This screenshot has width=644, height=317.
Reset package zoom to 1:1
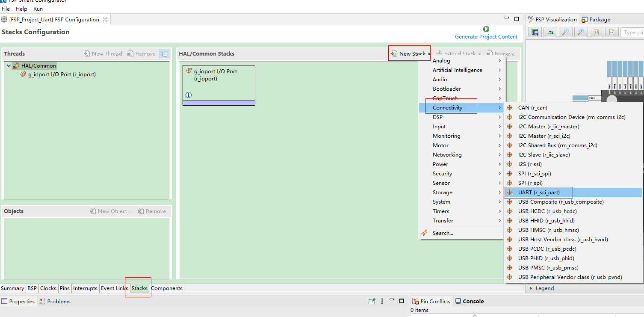point(596,32)
